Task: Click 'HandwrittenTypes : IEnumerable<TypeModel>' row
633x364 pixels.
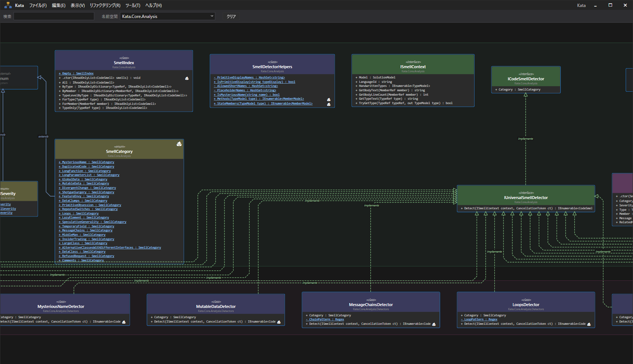Action: (393, 86)
